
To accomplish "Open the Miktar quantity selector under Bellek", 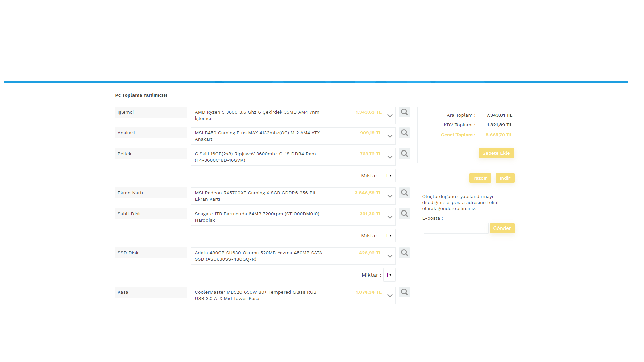I will [x=389, y=176].
